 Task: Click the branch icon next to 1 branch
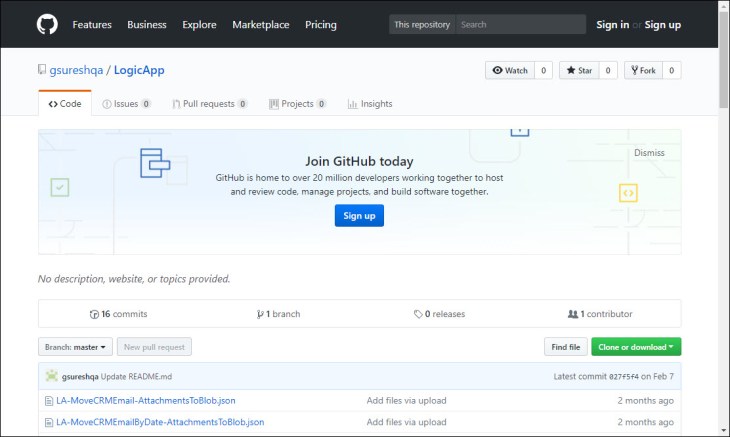(x=260, y=314)
